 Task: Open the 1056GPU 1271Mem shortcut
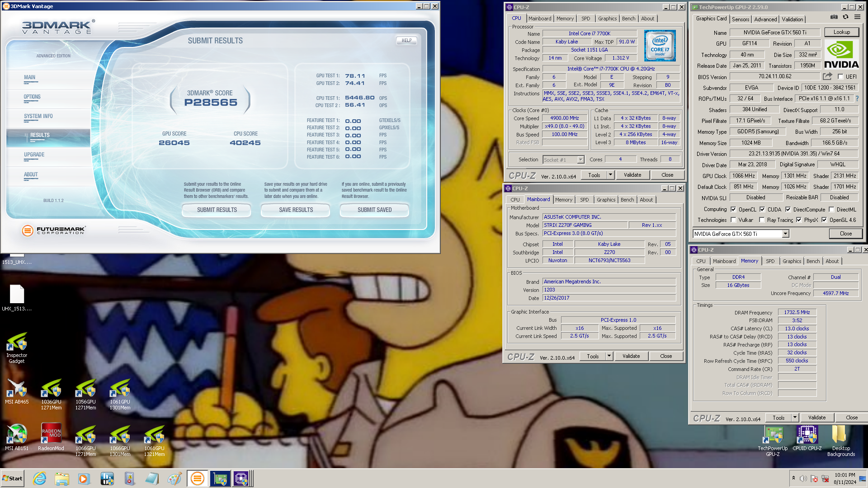pos(85,395)
